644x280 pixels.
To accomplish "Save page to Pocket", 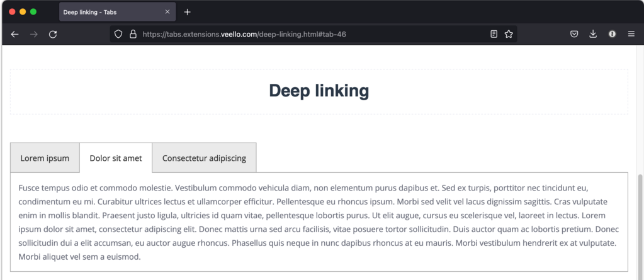I will pyautogui.click(x=574, y=34).
